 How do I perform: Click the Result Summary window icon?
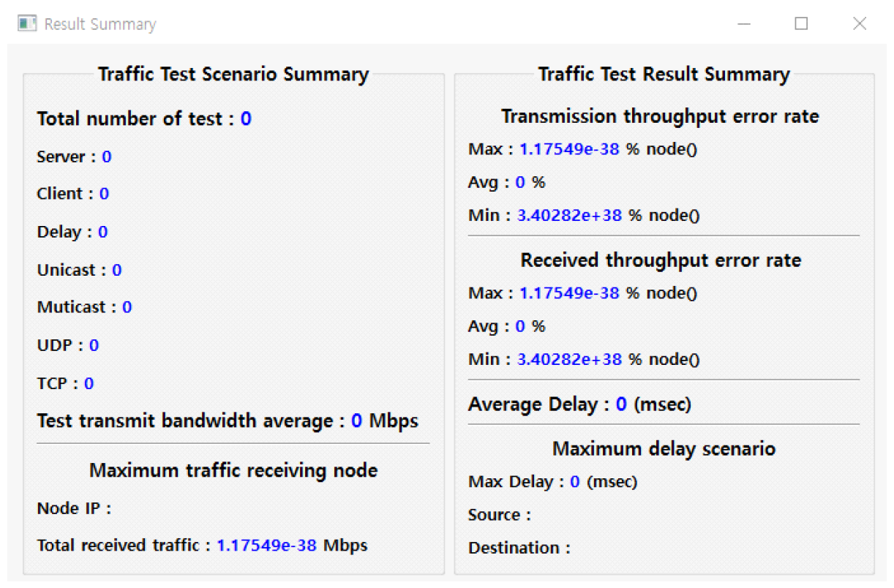tap(27, 23)
